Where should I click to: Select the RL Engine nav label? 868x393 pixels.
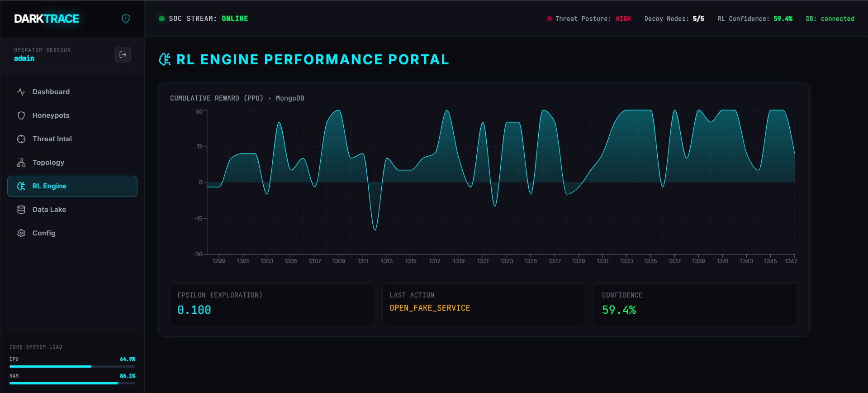click(x=49, y=186)
